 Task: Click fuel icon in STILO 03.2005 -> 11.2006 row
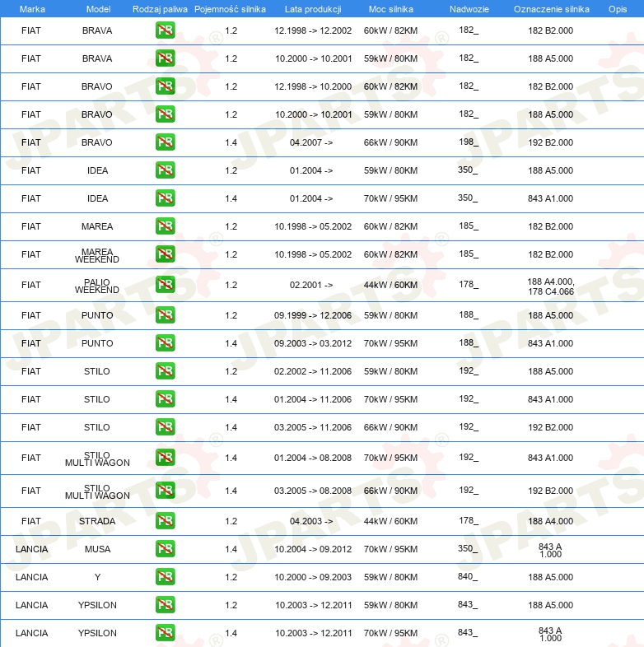click(x=166, y=428)
